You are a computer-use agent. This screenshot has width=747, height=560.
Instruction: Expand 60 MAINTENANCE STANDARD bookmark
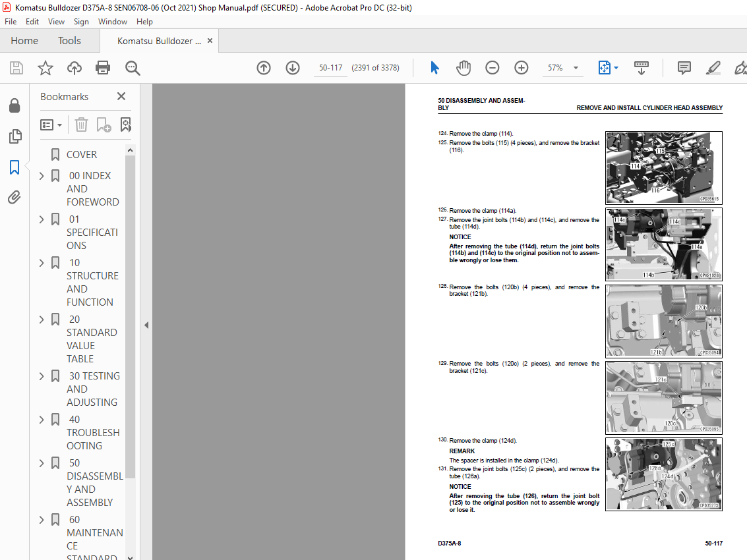[x=42, y=520]
